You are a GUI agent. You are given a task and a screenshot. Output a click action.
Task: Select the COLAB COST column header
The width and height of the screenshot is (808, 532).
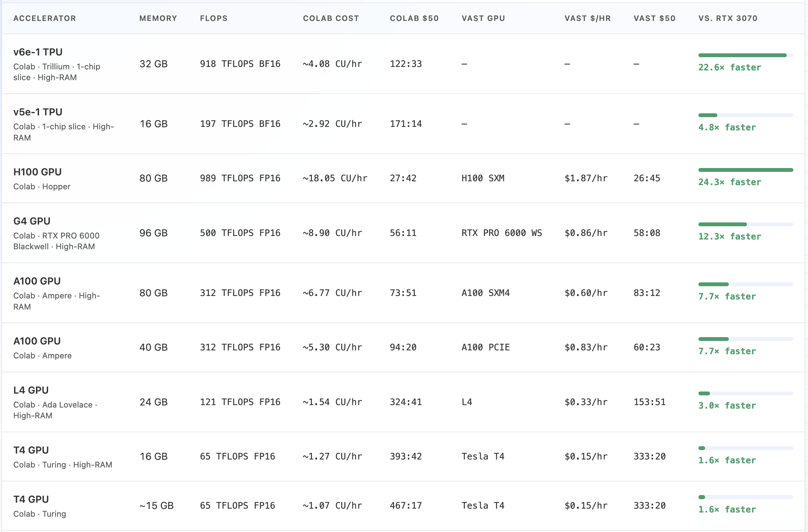click(x=331, y=18)
